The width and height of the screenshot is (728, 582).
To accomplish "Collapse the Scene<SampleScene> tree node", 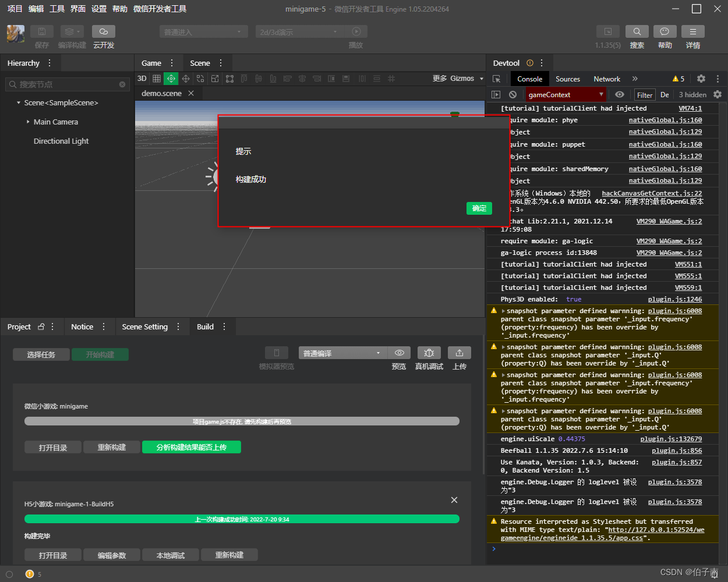I will coord(19,103).
